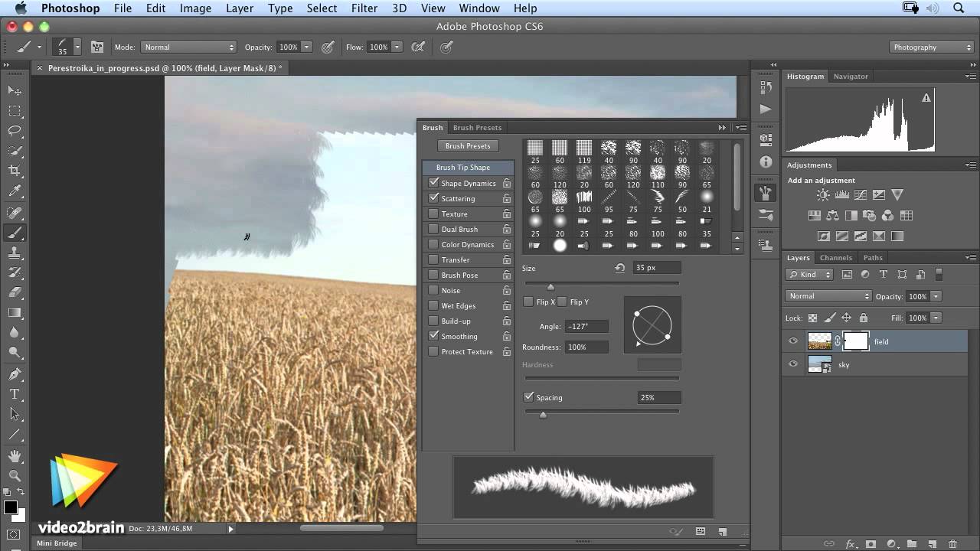Toggle the Brush panel button in options bar

click(x=97, y=47)
